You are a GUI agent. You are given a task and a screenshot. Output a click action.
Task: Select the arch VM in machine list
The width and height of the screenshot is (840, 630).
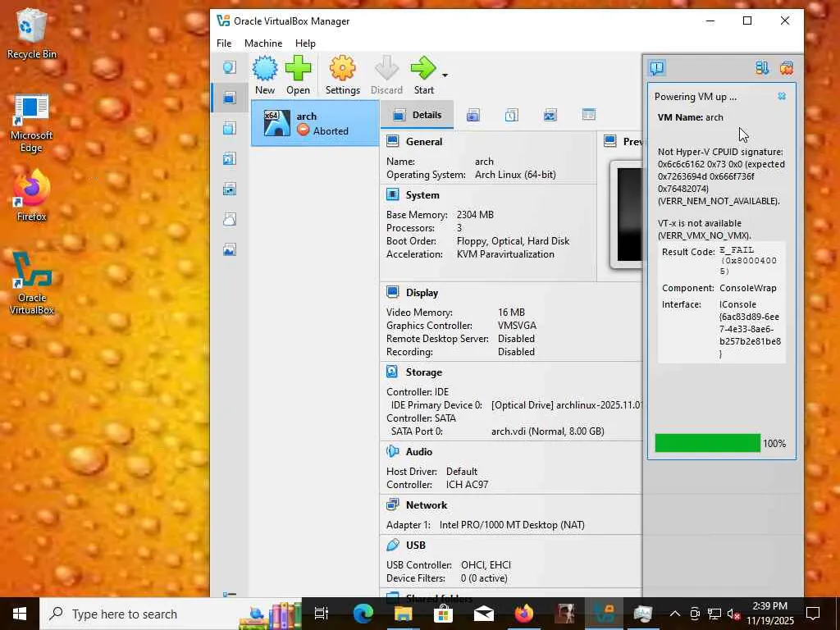pos(315,123)
